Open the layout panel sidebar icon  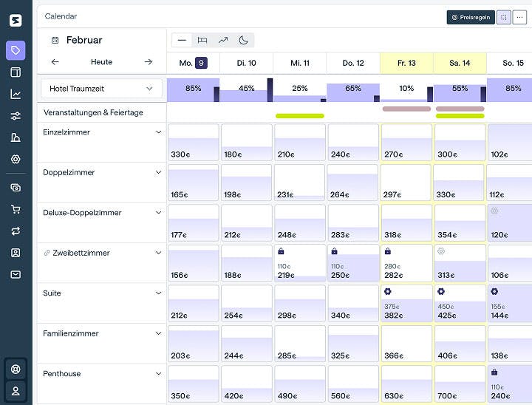click(x=16, y=72)
